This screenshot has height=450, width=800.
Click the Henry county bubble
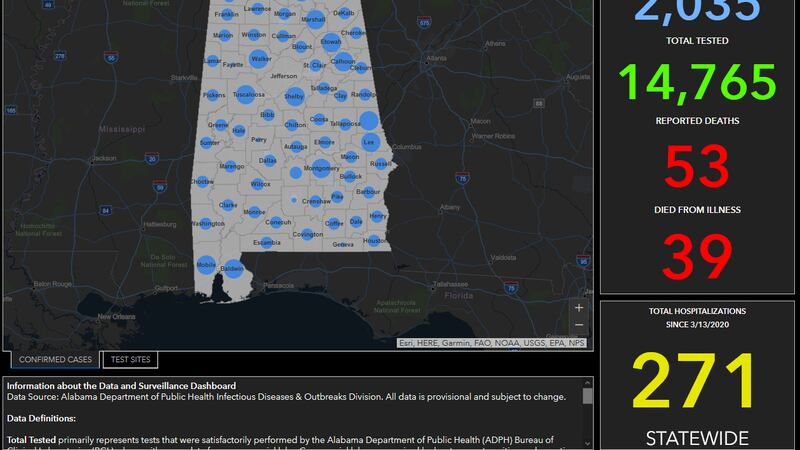click(377, 216)
